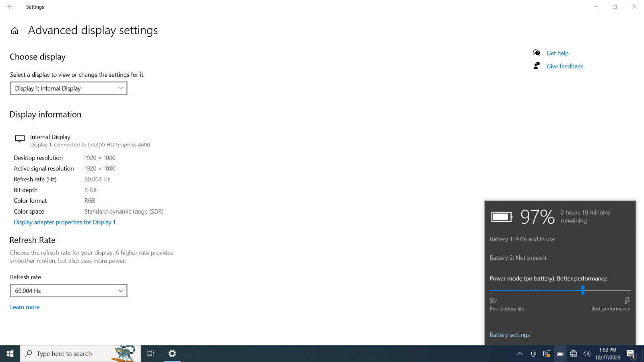
Task: Click the taskbar search box
Action: coord(80,354)
